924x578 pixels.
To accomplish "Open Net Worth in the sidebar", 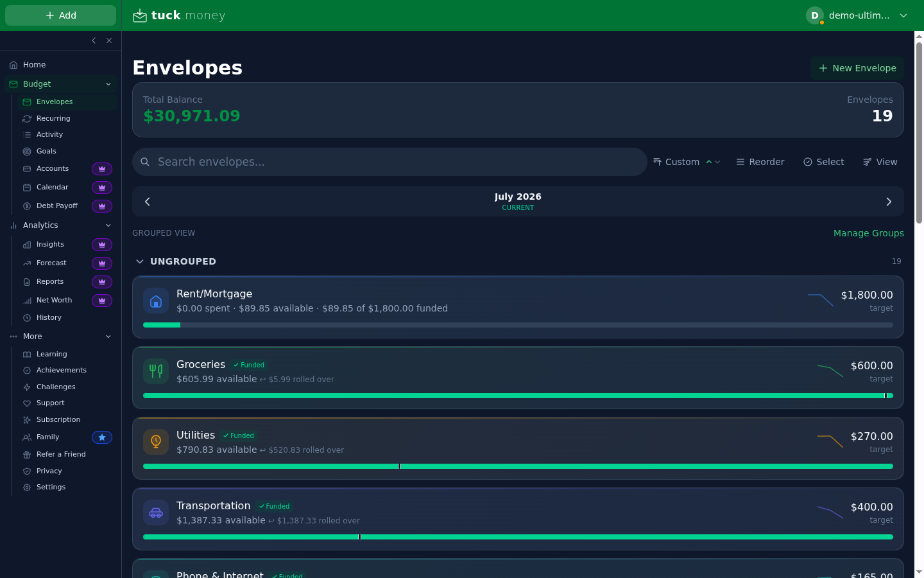I will coord(55,301).
